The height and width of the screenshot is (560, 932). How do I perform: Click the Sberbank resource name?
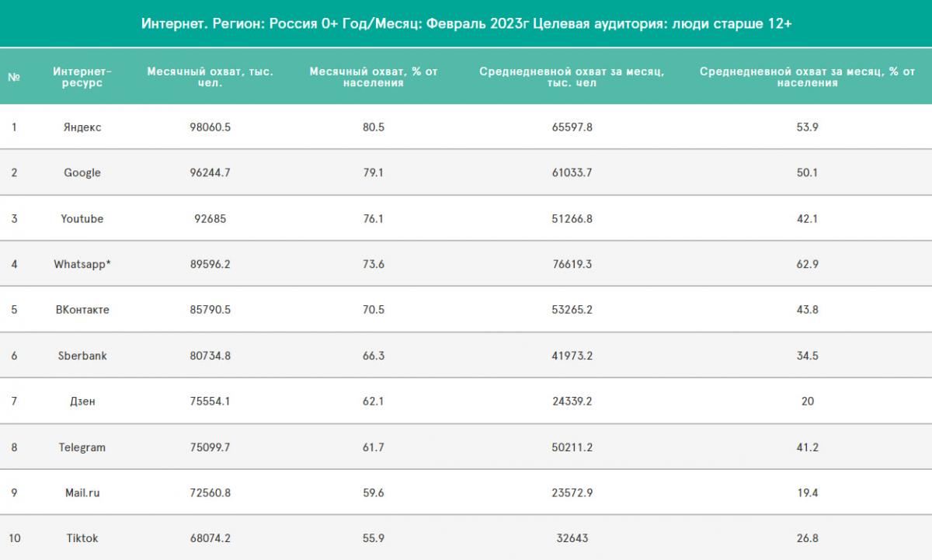tap(82, 356)
